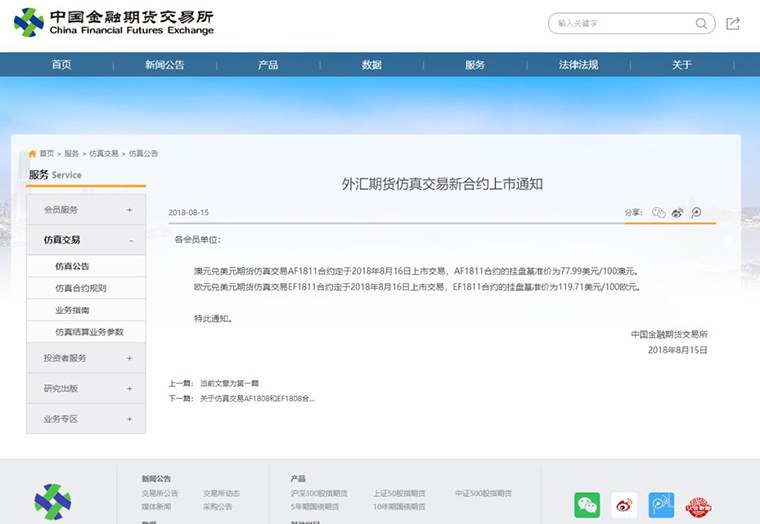Image resolution: width=760 pixels, height=524 pixels.
Task: Open the 法律法规 navigation menu
Action: 578,64
